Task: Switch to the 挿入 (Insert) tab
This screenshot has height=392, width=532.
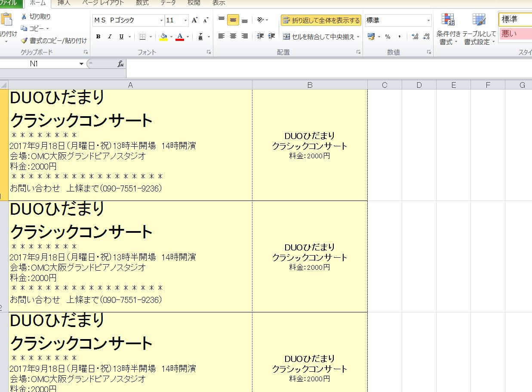Action: (x=64, y=3)
